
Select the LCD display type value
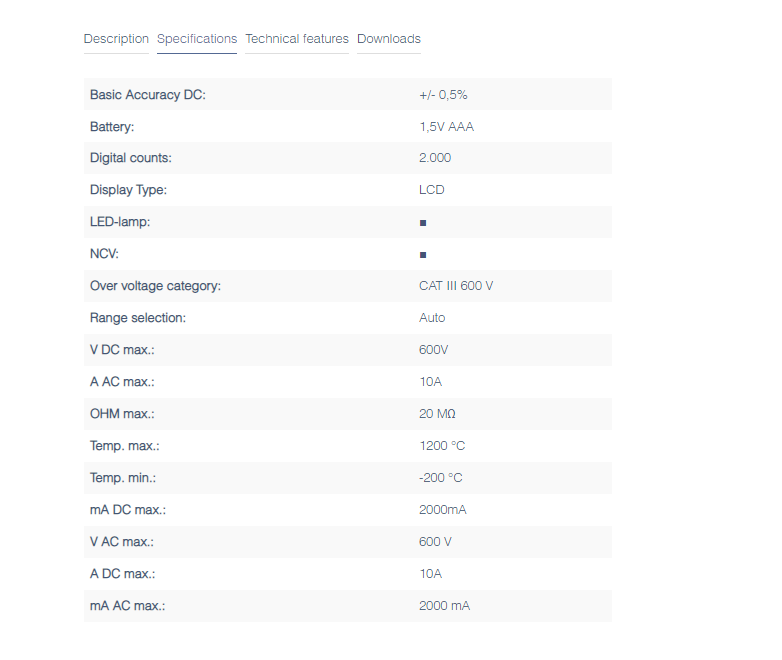pyautogui.click(x=432, y=190)
